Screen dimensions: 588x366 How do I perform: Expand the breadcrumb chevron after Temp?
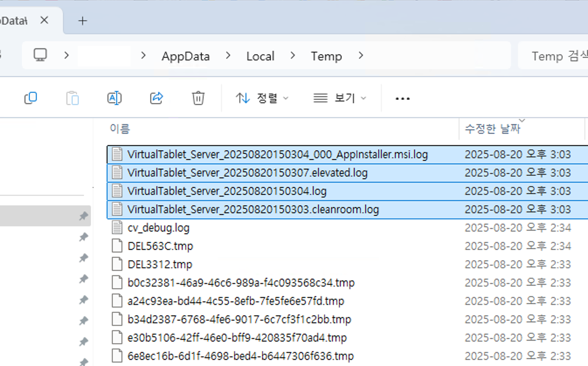point(360,56)
